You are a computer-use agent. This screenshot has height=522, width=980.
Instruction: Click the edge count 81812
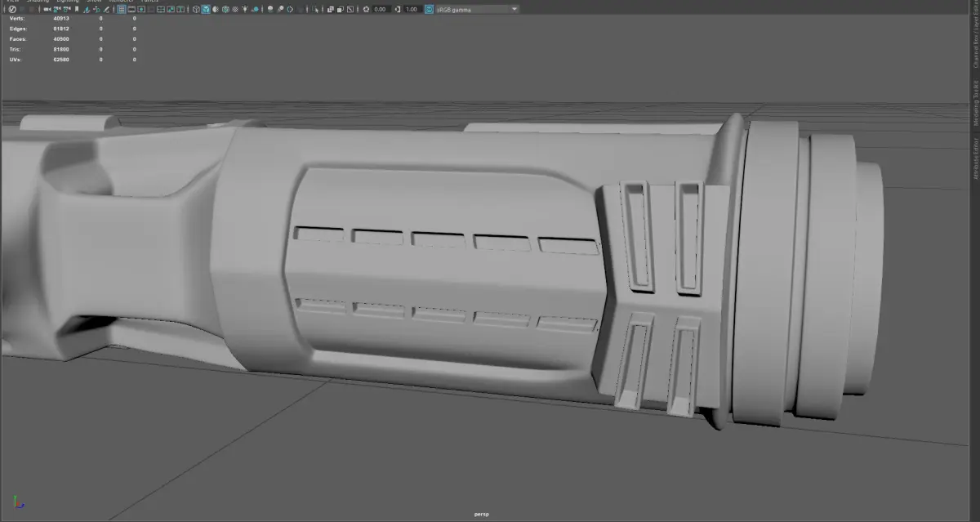pos(61,29)
